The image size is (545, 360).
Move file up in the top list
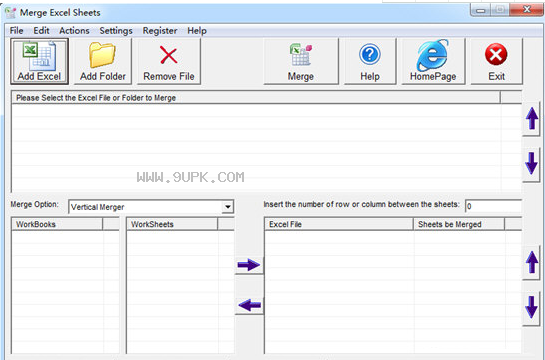(532, 119)
